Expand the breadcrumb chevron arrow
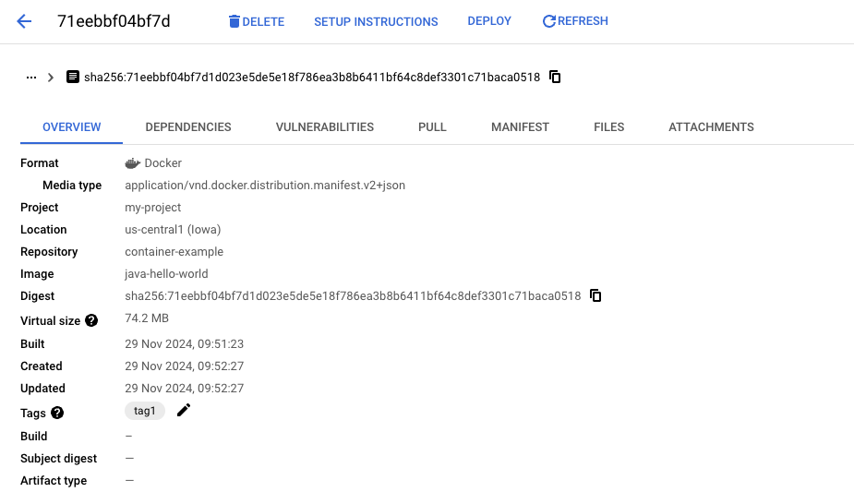This screenshot has height=504, width=854. point(51,78)
